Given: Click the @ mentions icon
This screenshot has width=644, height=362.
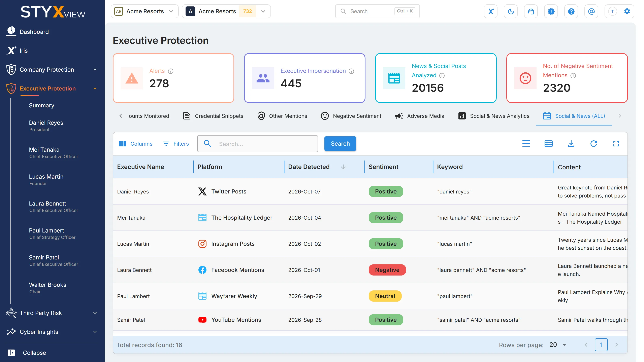Looking at the screenshot, I should 591,11.
